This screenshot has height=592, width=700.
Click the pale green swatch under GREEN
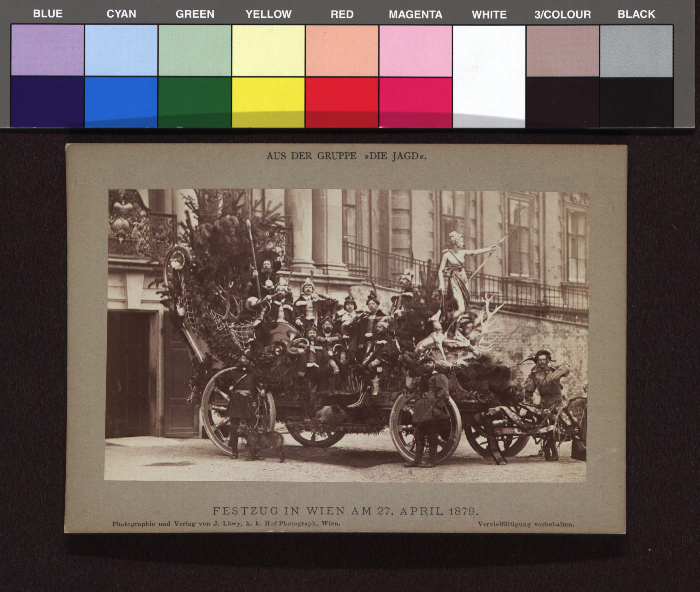(195, 50)
